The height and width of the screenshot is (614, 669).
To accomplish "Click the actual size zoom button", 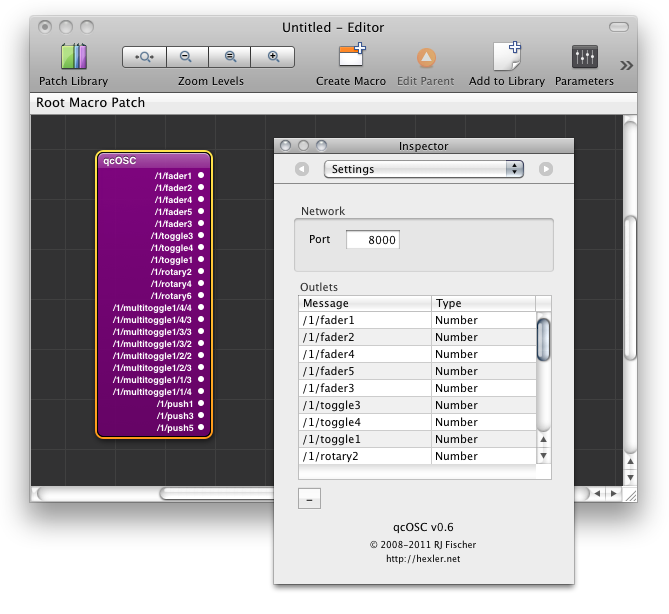I will [230, 57].
